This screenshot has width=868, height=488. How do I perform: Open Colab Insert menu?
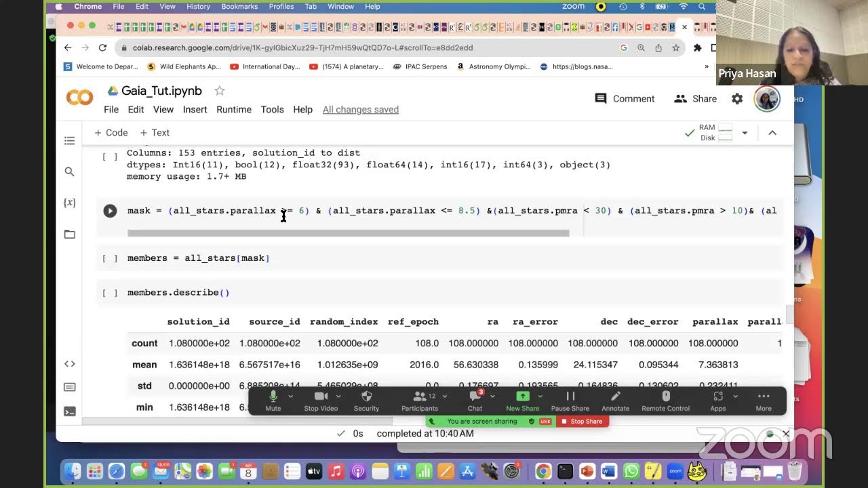tap(195, 110)
